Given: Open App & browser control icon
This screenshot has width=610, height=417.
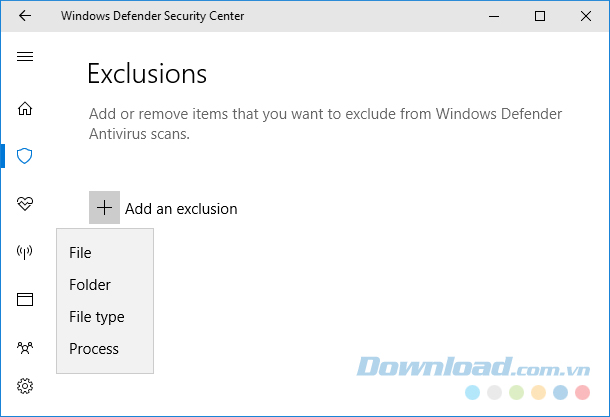Looking at the screenshot, I should click(25, 299).
